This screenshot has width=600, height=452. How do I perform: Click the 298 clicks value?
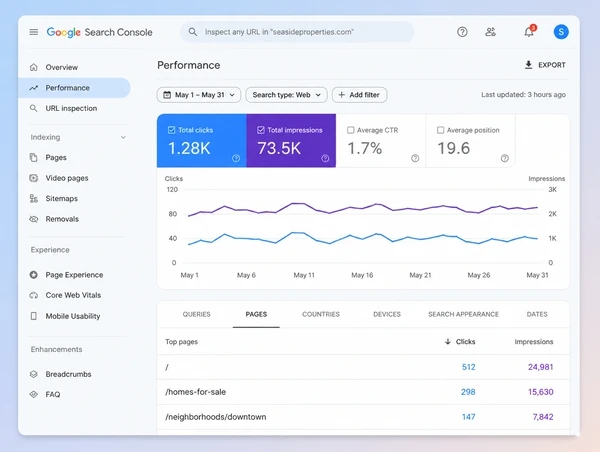pos(468,392)
